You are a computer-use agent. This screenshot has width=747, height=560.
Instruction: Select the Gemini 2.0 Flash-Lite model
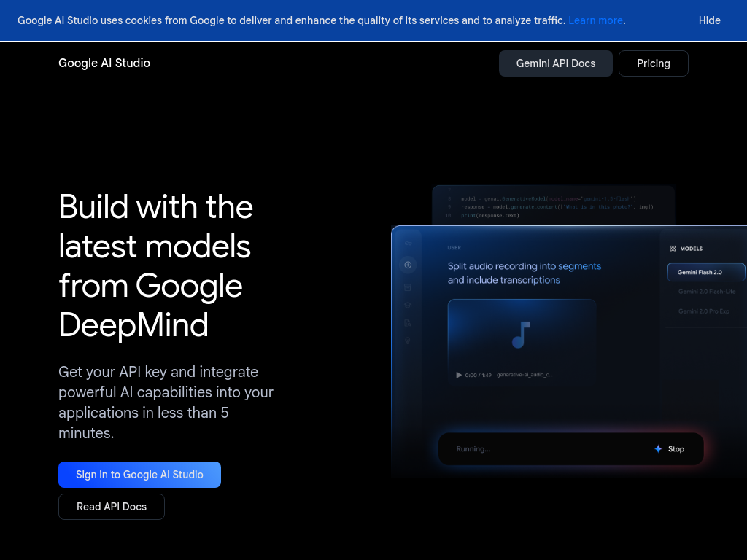coord(706,292)
